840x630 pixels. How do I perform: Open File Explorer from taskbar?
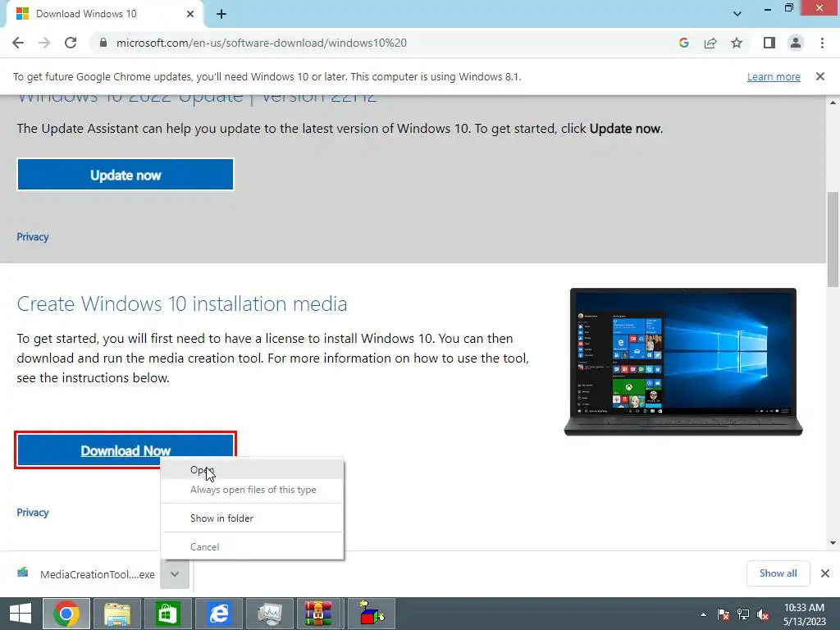[x=116, y=614]
